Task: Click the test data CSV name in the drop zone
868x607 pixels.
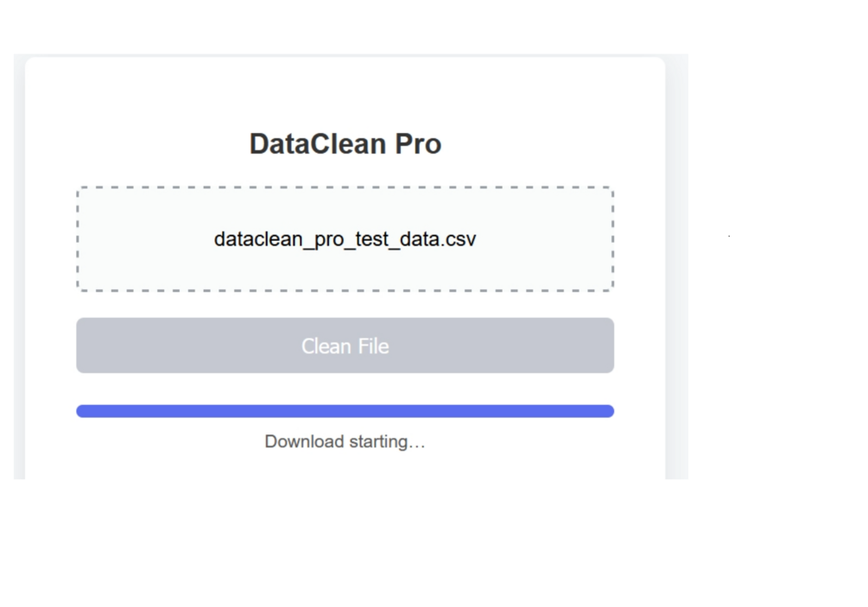Action: [x=345, y=238]
